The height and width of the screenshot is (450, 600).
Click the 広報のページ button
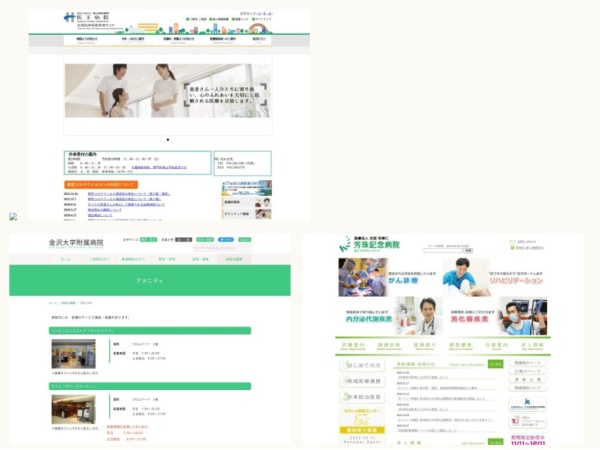click(x=528, y=371)
